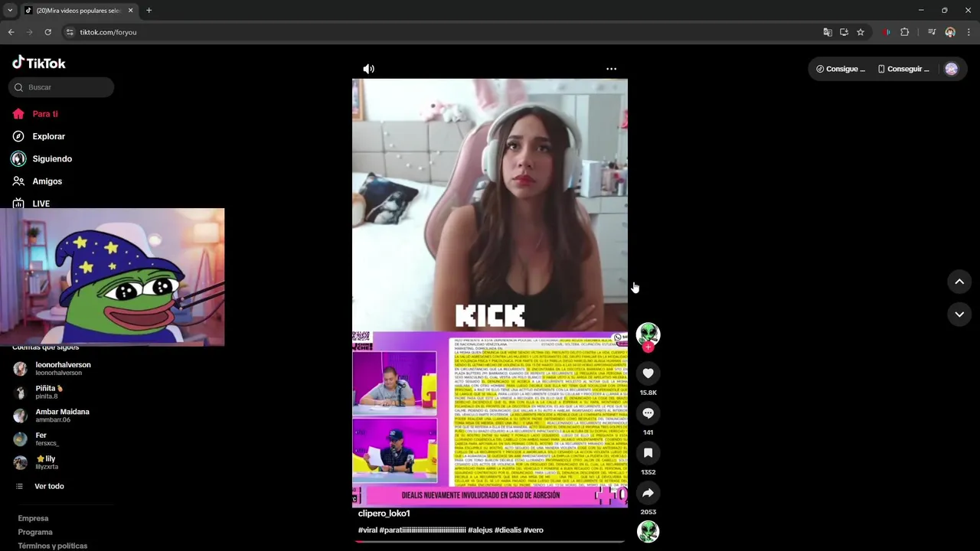Open the red extension icon in toolbar
The width and height of the screenshot is (980, 551).
point(887,32)
